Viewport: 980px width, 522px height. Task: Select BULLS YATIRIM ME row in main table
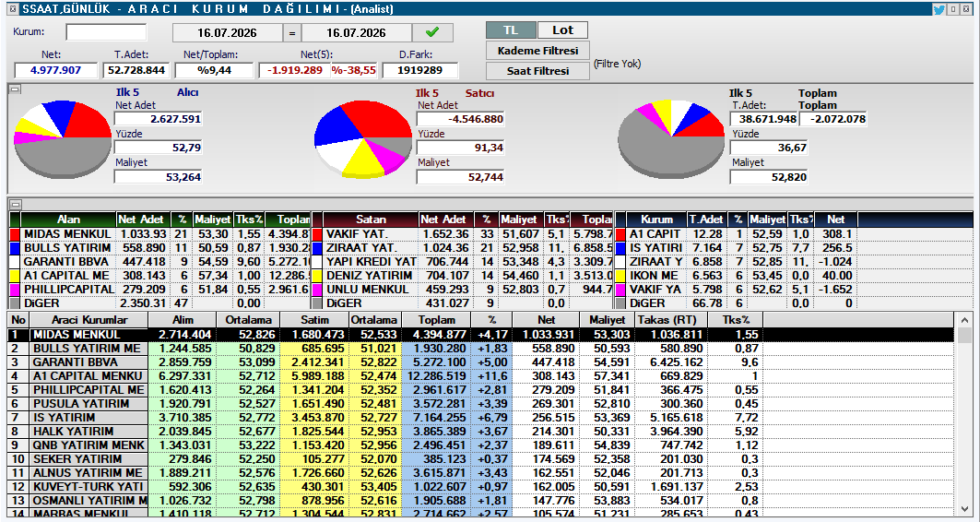coord(482,349)
